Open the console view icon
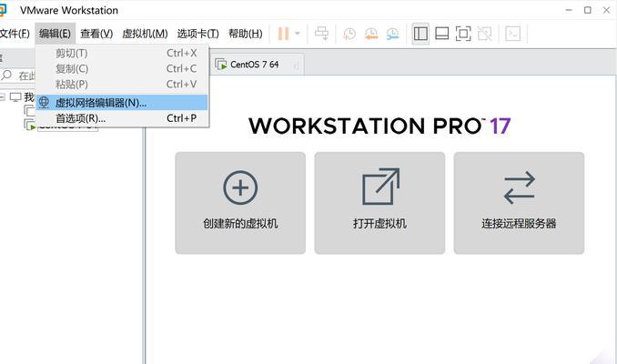617x364 pixels. coord(512,34)
